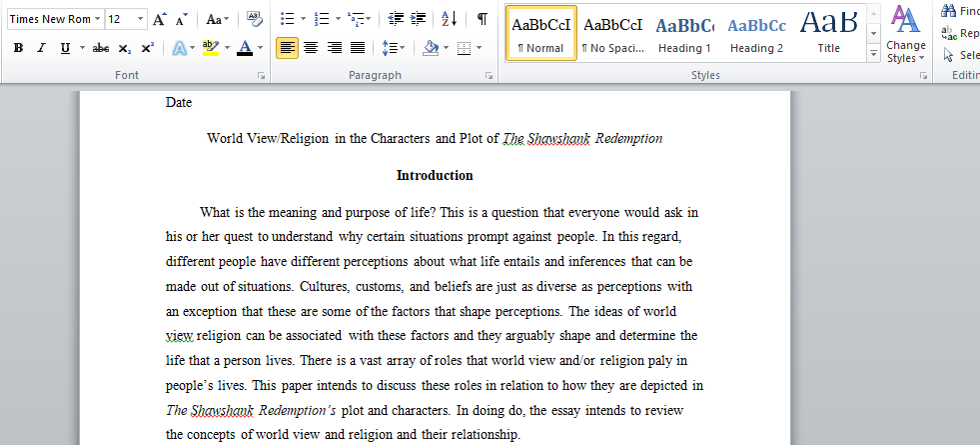Click the Grow Font icon

160,19
